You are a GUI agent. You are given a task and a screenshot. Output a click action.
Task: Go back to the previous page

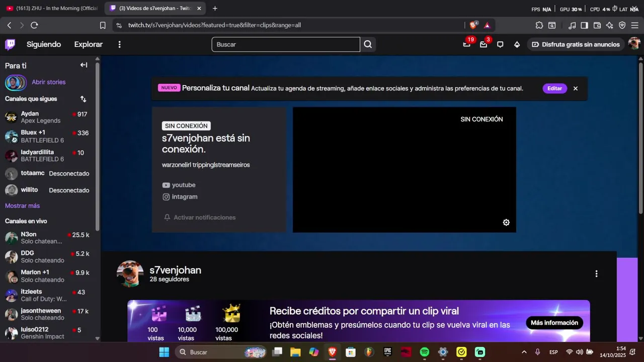[9, 25]
